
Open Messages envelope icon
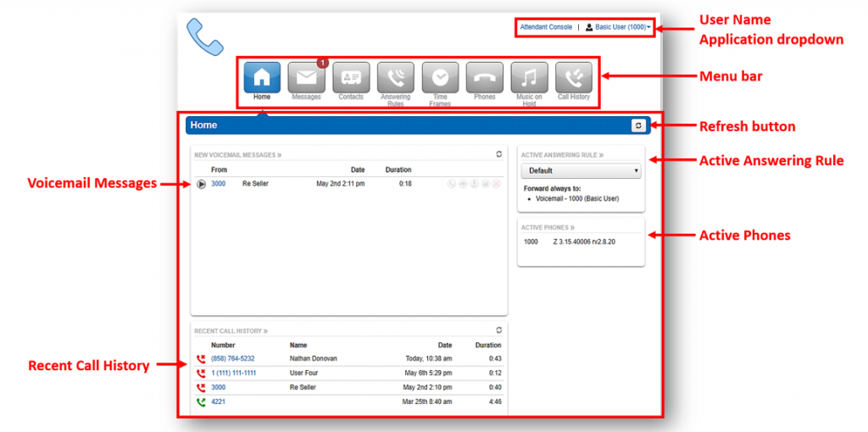[306, 77]
